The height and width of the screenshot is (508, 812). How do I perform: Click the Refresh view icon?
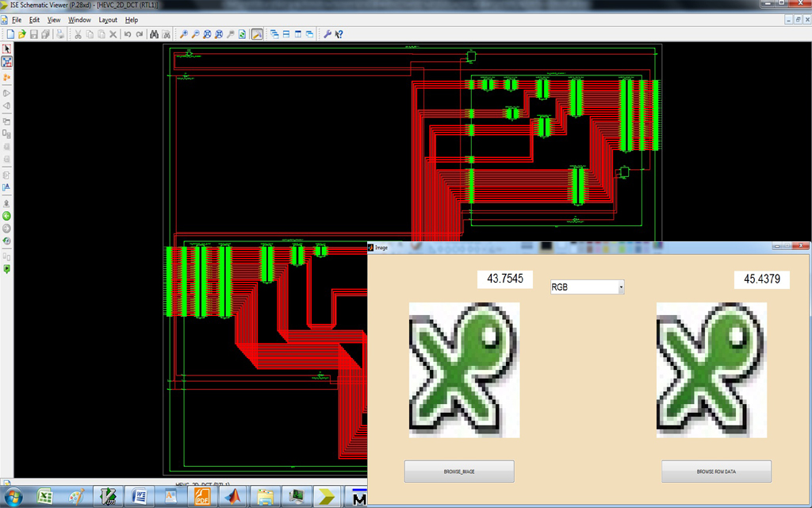pyautogui.click(x=243, y=34)
